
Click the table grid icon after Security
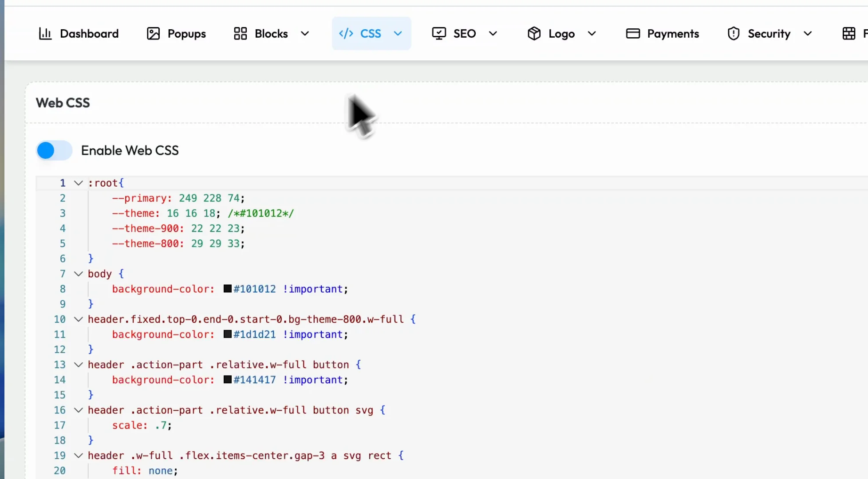click(x=848, y=34)
